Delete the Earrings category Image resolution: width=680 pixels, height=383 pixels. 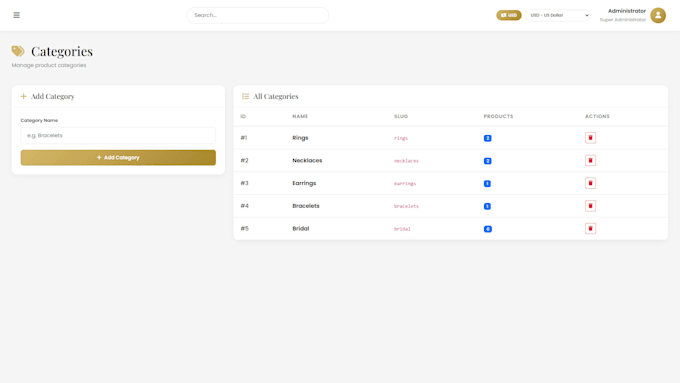click(x=590, y=183)
